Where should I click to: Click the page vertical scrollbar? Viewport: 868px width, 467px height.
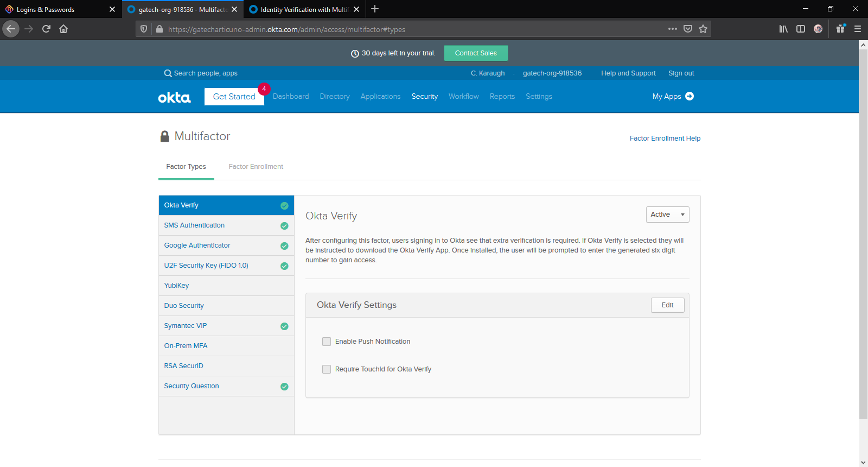[x=863, y=233]
